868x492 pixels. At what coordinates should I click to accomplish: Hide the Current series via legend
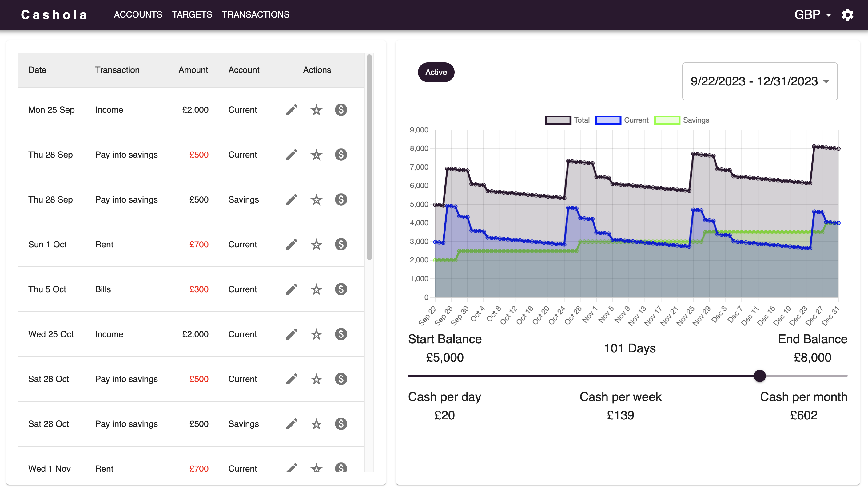tap(608, 120)
